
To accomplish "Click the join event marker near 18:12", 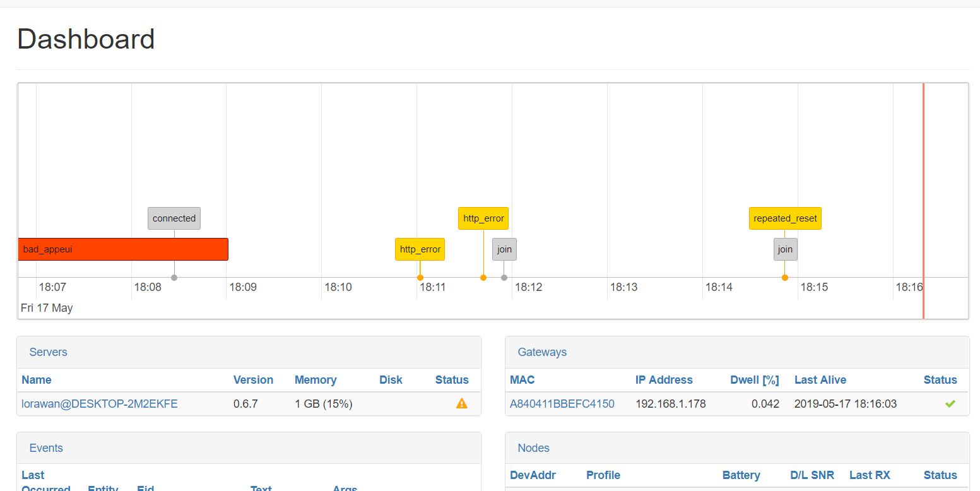I will [x=504, y=249].
